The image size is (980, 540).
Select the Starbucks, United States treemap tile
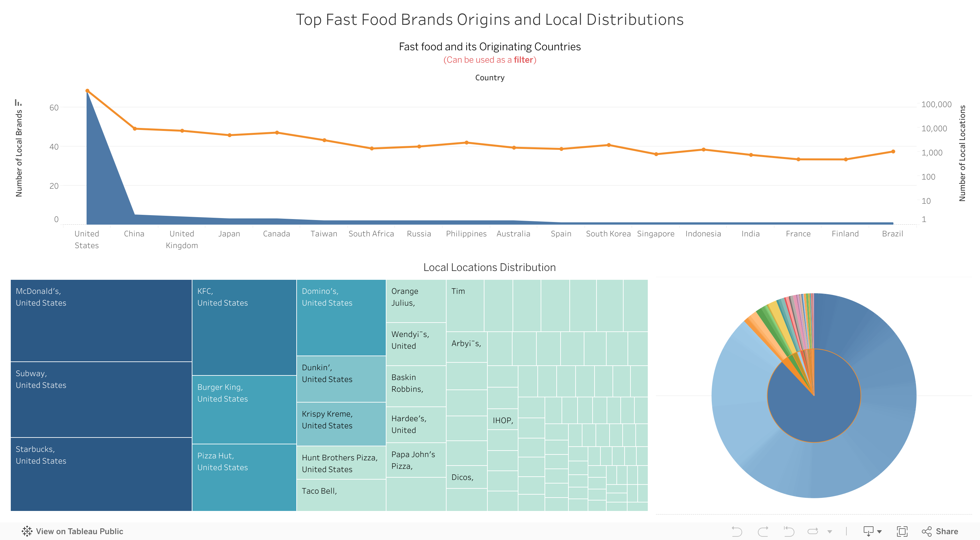pos(101,475)
